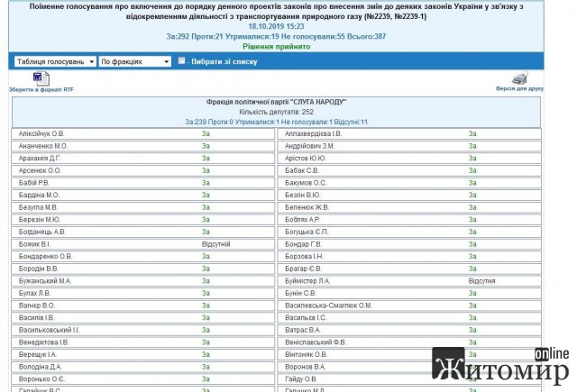Select deputy 'Бондар Г.В.'
Screen dimensions: 577x392
[x=304, y=244]
